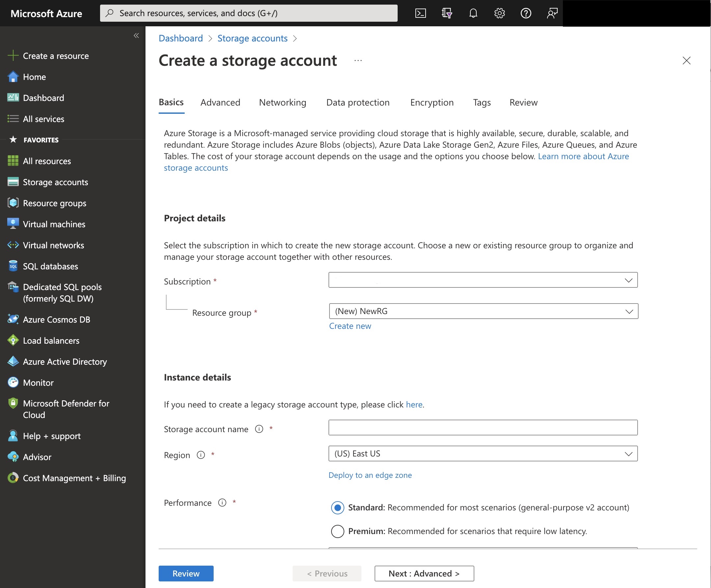Open the notifications bell
This screenshot has width=711, height=588.
473,13
